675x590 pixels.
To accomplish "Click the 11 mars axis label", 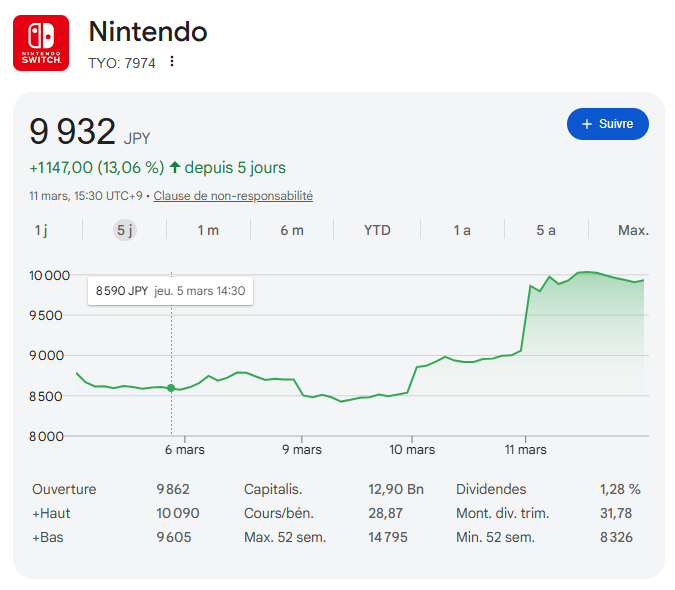I will (526, 450).
